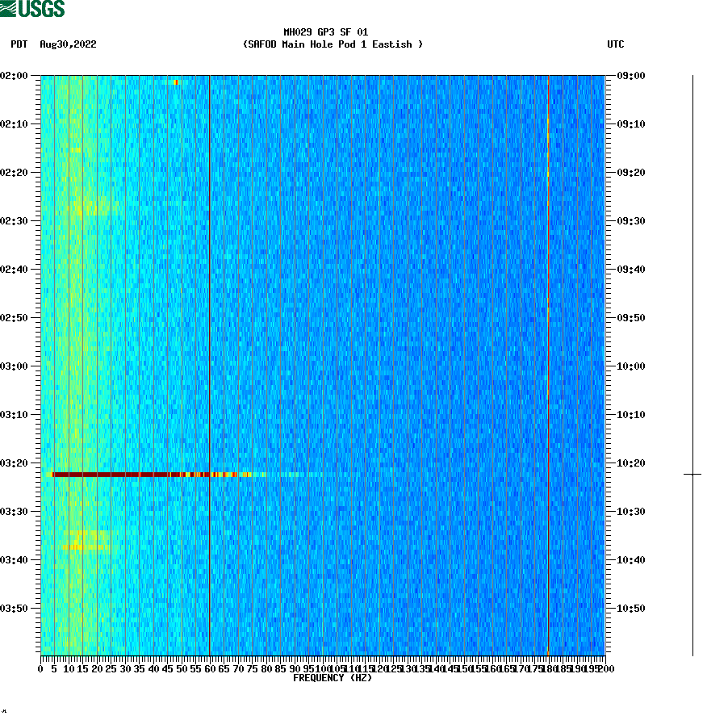
Task: Click the dark red event band near 03:23
Action: pyautogui.click(x=121, y=475)
